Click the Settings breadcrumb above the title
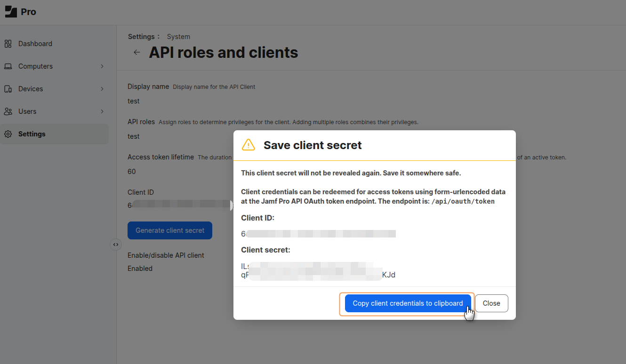626x364 pixels. click(x=141, y=37)
